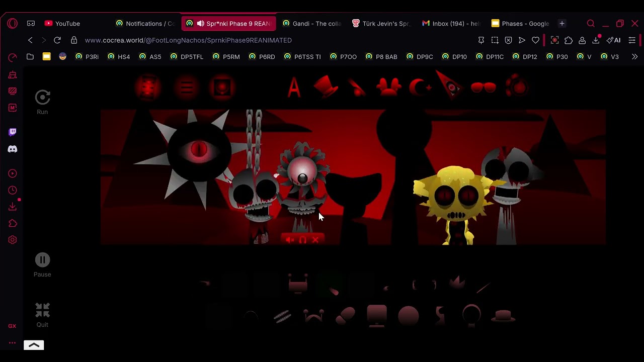Open the AI assistant button
The image size is (644, 362).
click(x=614, y=40)
